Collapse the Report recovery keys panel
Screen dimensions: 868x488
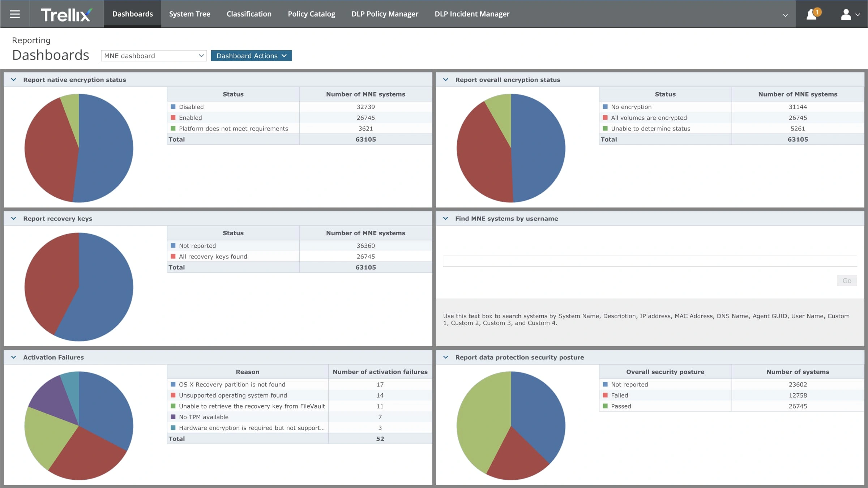point(14,218)
